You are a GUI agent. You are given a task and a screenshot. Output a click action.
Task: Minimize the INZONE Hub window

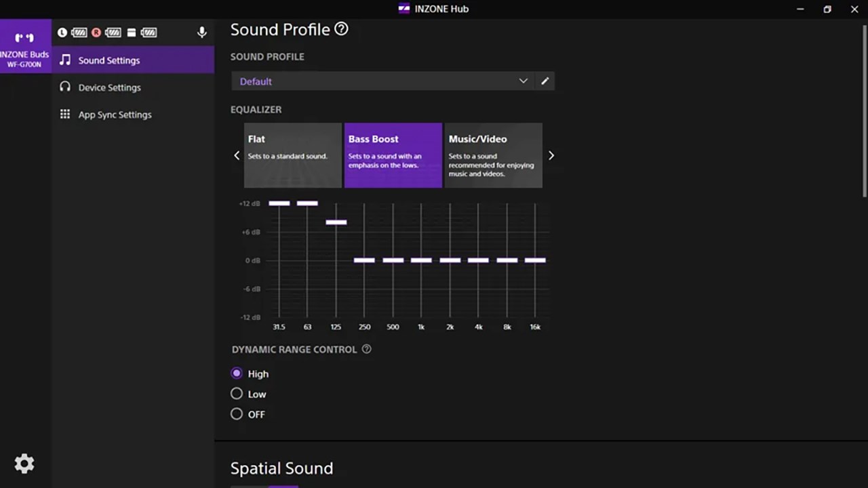pos(801,9)
